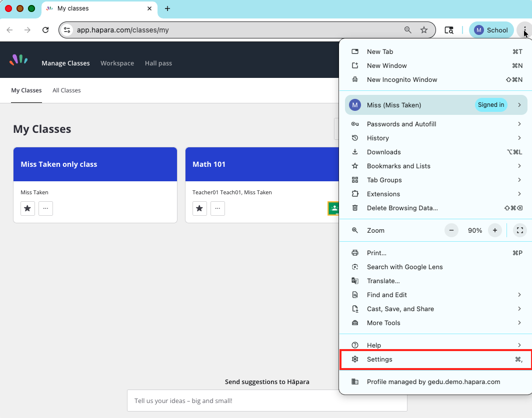Reload the current page
The height and width of the screenshot is (418, 532).
45,30
